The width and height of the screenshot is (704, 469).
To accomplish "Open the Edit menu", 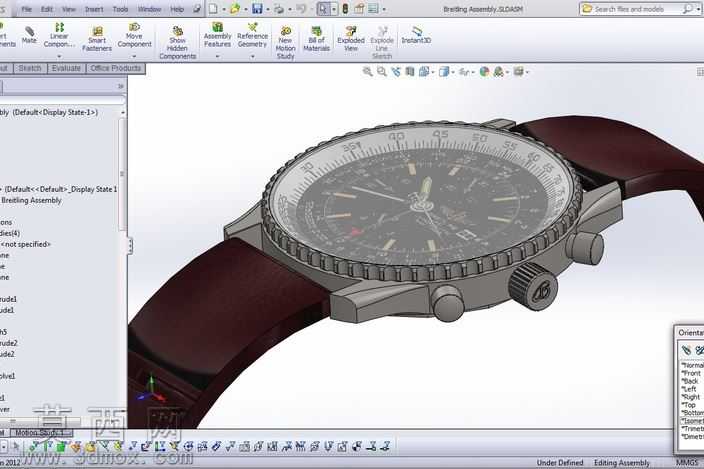I will click(x=47, y=9).
